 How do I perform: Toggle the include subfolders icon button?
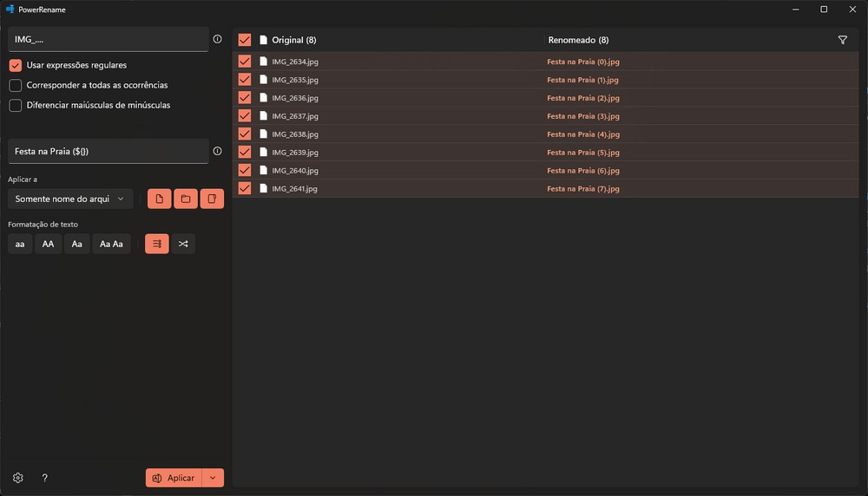point(212,199)
